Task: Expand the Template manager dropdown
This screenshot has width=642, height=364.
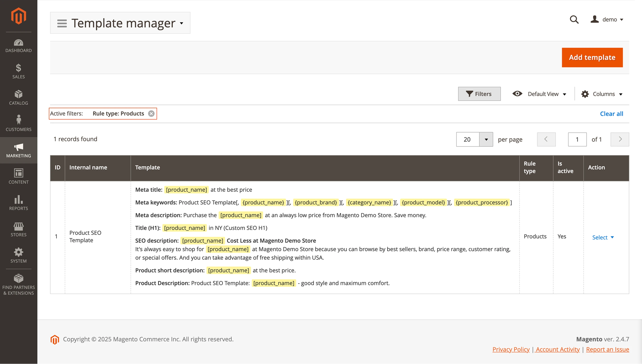Action: tap(182, 23)
